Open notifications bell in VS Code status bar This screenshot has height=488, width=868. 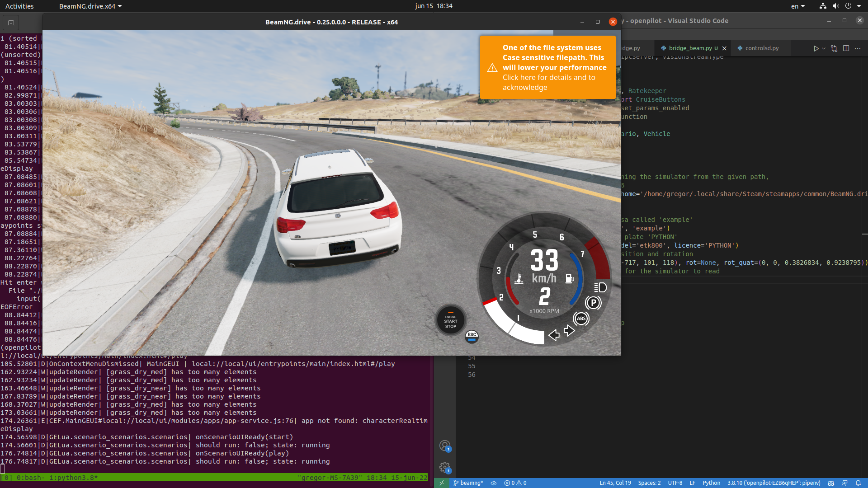point(858,483)
